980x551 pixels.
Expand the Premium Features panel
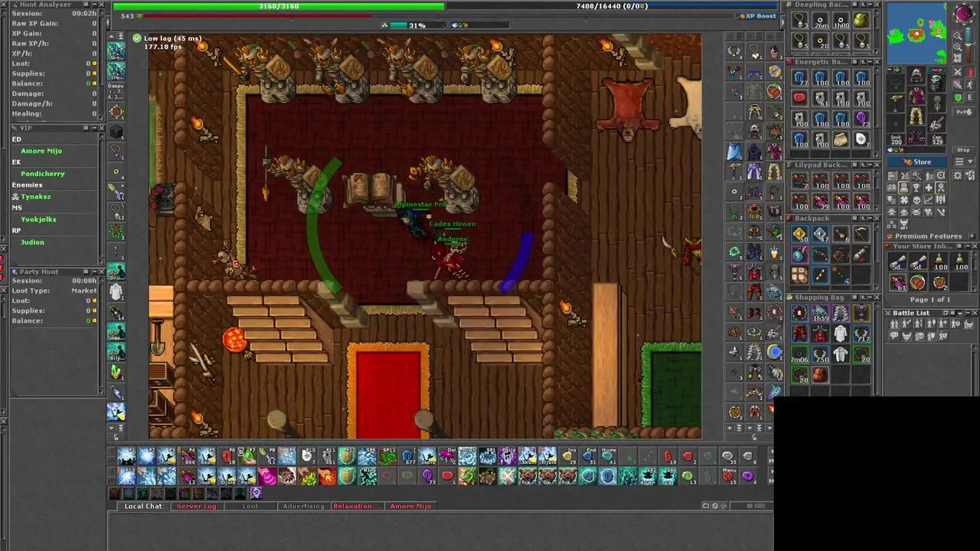(972, 236)
